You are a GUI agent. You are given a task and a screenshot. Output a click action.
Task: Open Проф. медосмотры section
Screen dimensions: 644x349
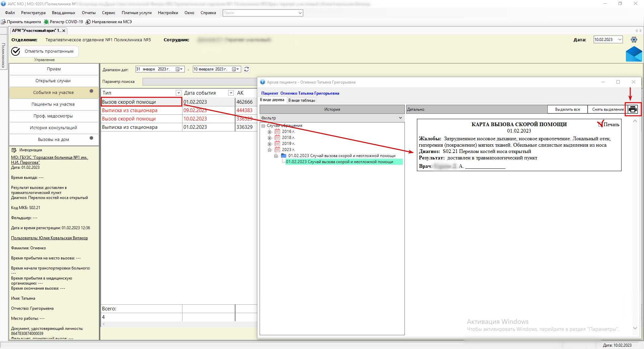point(54,116)
